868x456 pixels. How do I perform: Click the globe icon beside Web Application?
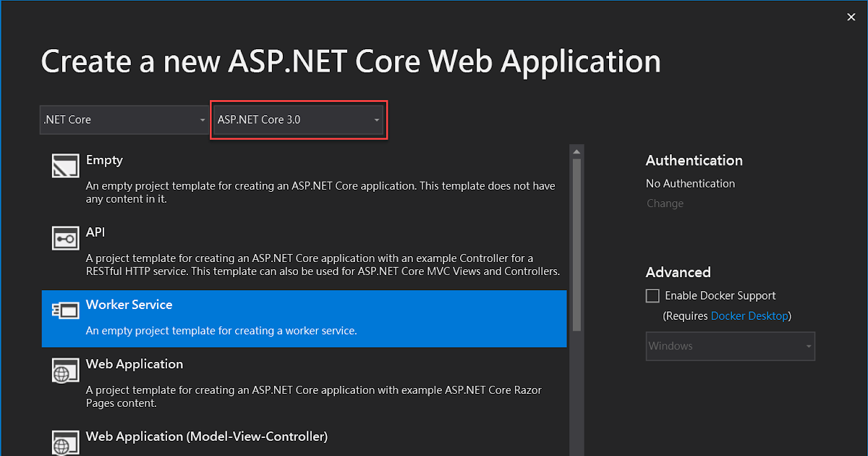coord(65,370)
